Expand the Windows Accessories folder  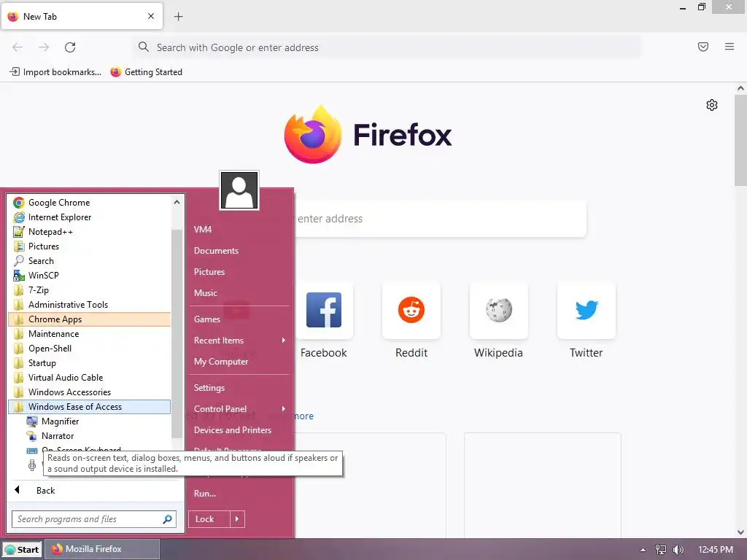click(x=89, y=392)
